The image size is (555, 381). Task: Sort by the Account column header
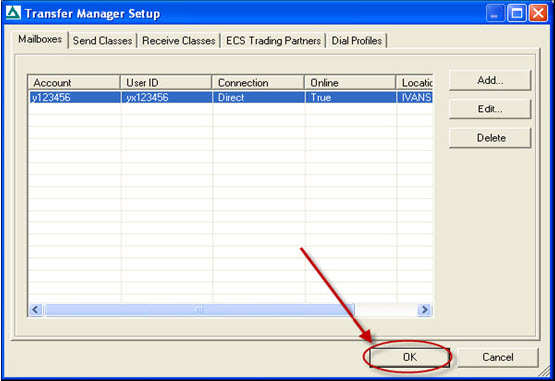(x=74, y=83)
